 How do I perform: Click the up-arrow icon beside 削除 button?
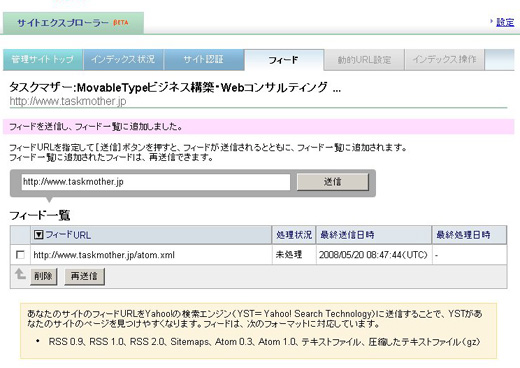(x=20, y=274)
